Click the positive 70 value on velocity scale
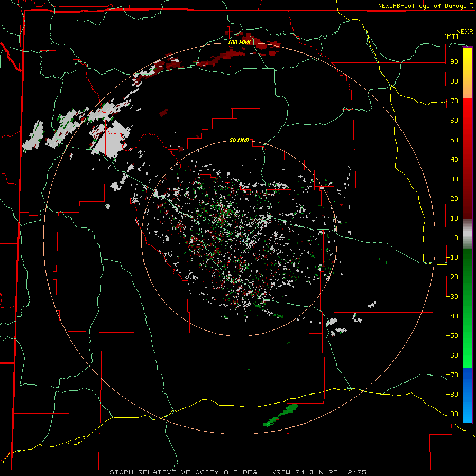The width and height of the screenshot is (476, 476). pyautogui.click(x=454, y=101)
